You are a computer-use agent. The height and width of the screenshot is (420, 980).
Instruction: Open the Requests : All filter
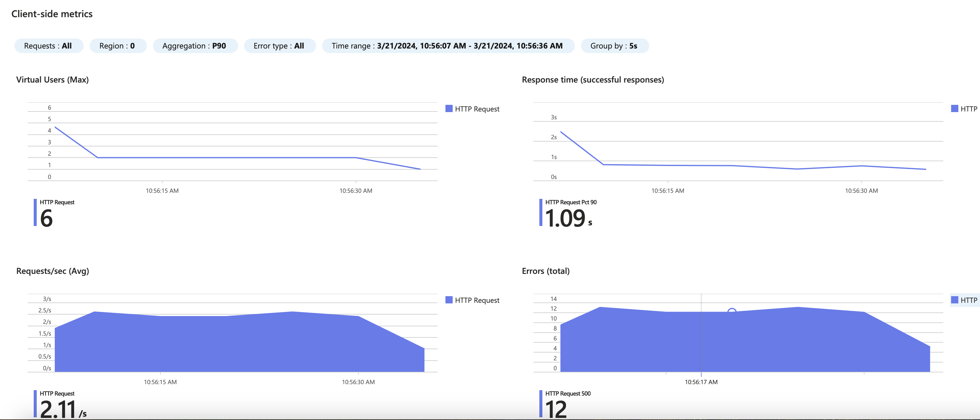(48, 46)
